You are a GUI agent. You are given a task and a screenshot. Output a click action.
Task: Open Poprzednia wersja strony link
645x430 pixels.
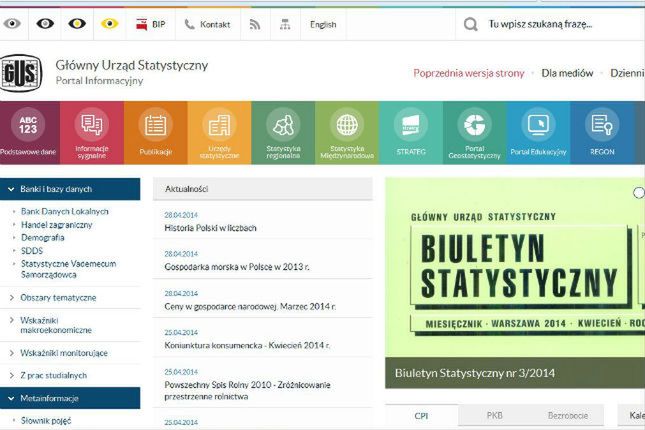coord(469,73)
